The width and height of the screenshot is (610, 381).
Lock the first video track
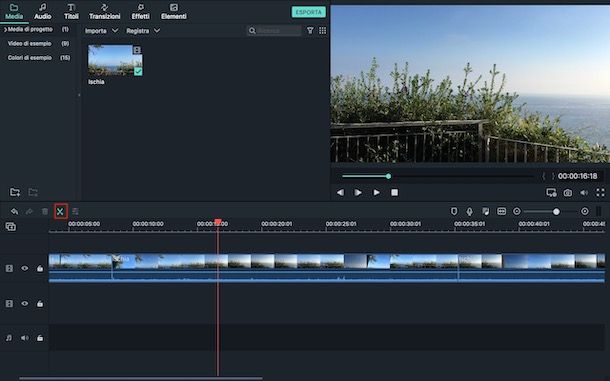pos(40,269)
